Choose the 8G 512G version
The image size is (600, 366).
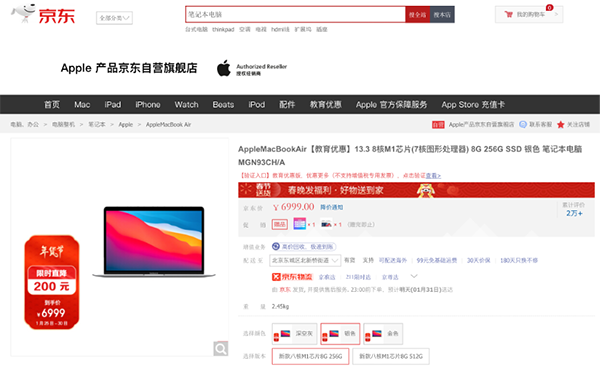tap(391, 356)
